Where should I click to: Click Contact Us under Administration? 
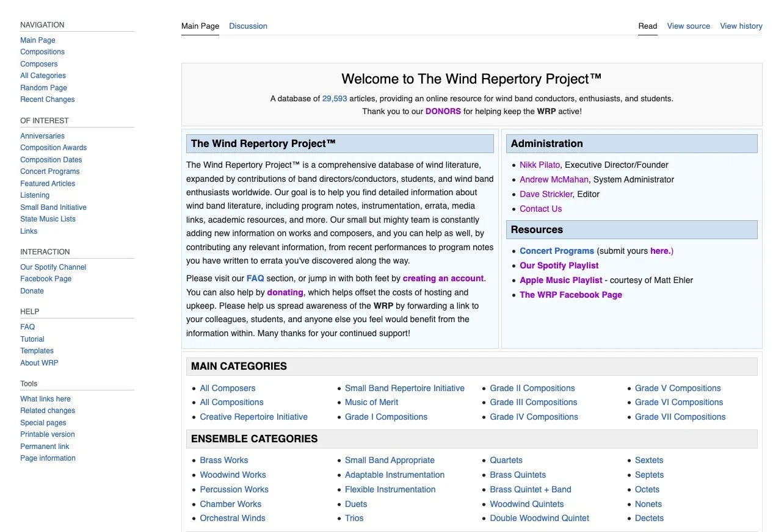540,209
